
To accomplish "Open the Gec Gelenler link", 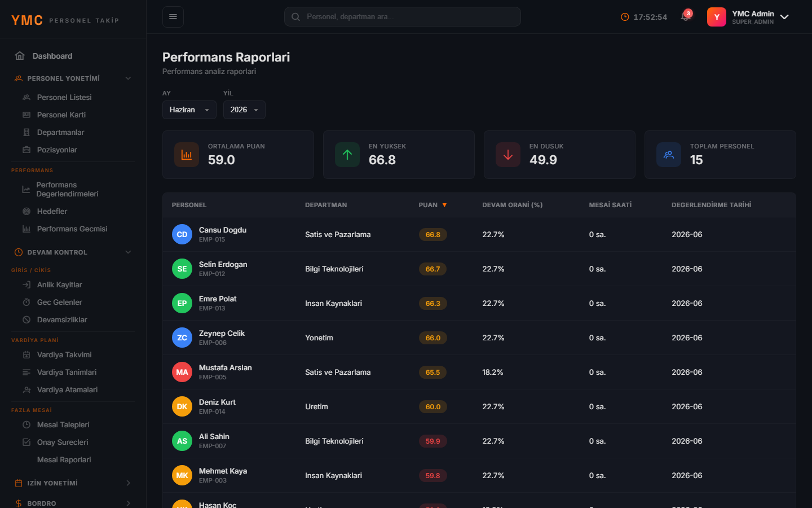I will click(x=59, y=302).
